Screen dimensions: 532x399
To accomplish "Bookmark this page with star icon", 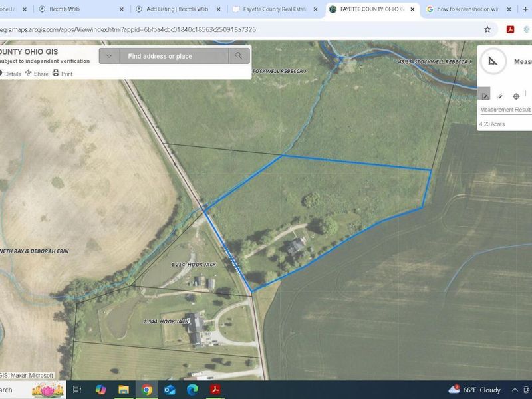I will [x=487, y=29].
